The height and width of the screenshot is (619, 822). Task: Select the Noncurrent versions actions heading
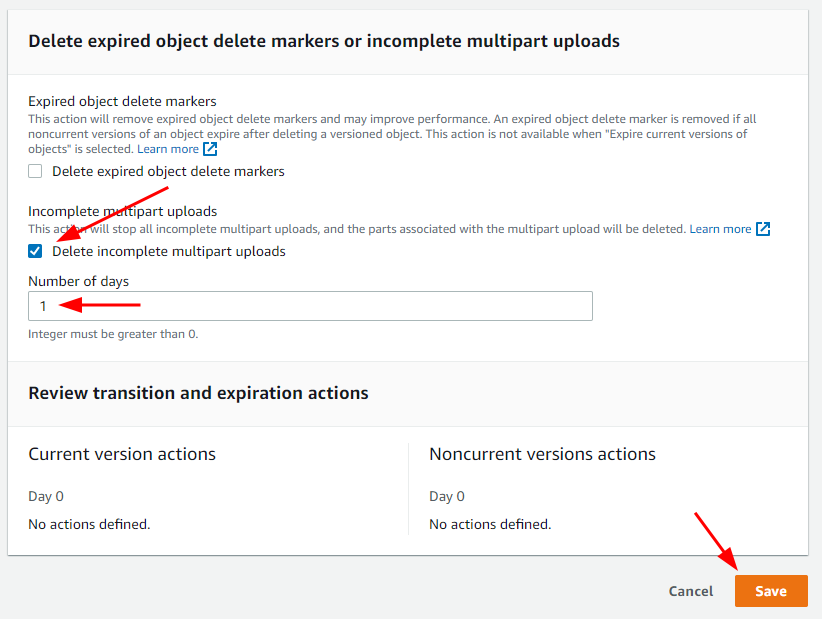(543, 454)
